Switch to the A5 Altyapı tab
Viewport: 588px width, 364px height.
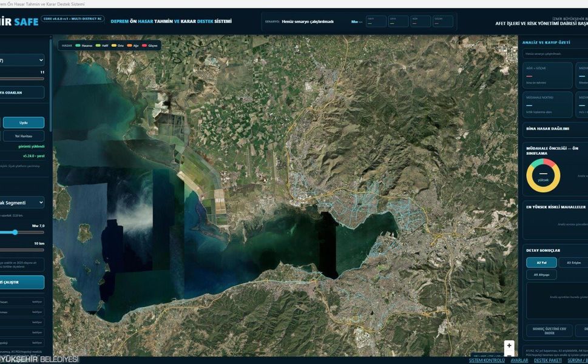click(541, 275)
